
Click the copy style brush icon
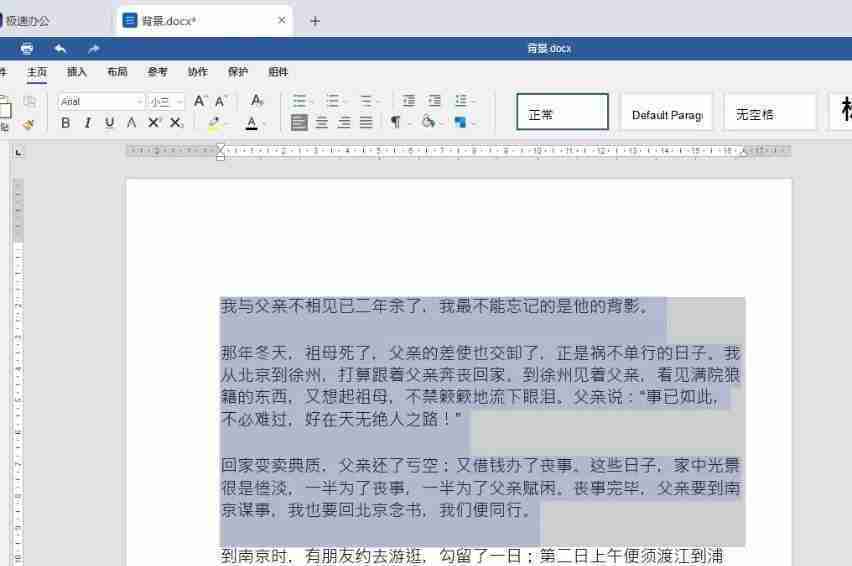28,124
